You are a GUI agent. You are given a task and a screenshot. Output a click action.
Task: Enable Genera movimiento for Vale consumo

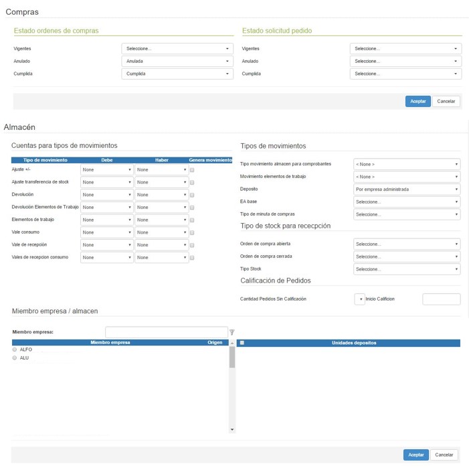[x=193, y=232]
